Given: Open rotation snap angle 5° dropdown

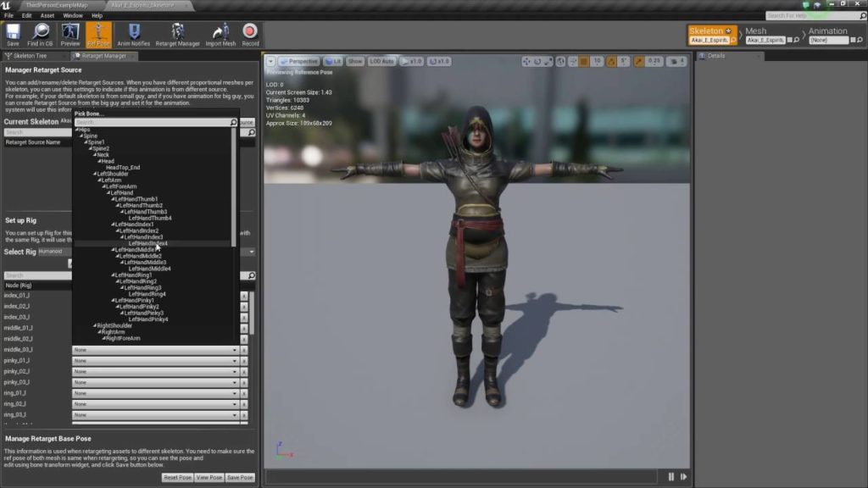Looking at the screenshot, I should click(623, 61).
